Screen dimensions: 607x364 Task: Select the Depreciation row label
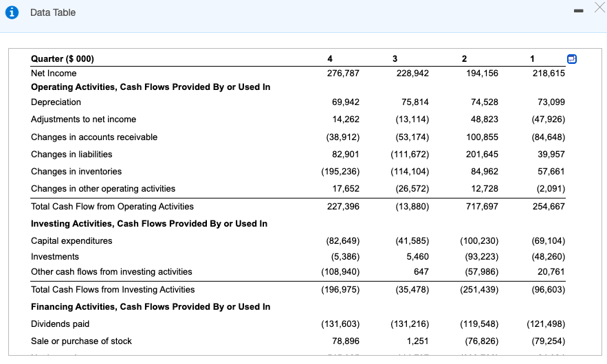tap(56, 102)
